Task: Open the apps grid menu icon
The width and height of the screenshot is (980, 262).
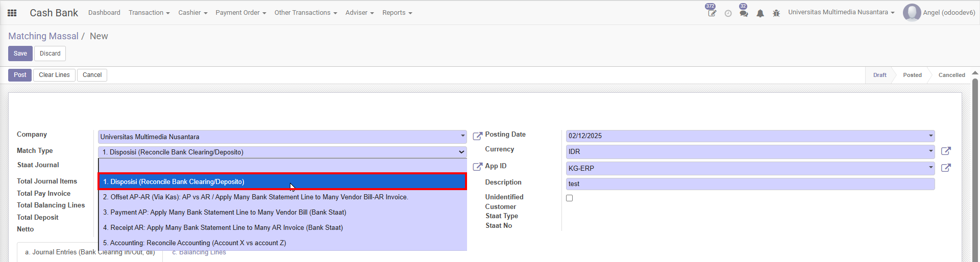Action: [x=12, y=13]
